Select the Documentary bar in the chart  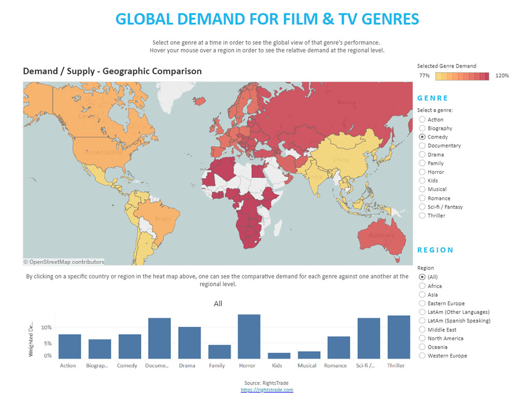click(157, 338)
